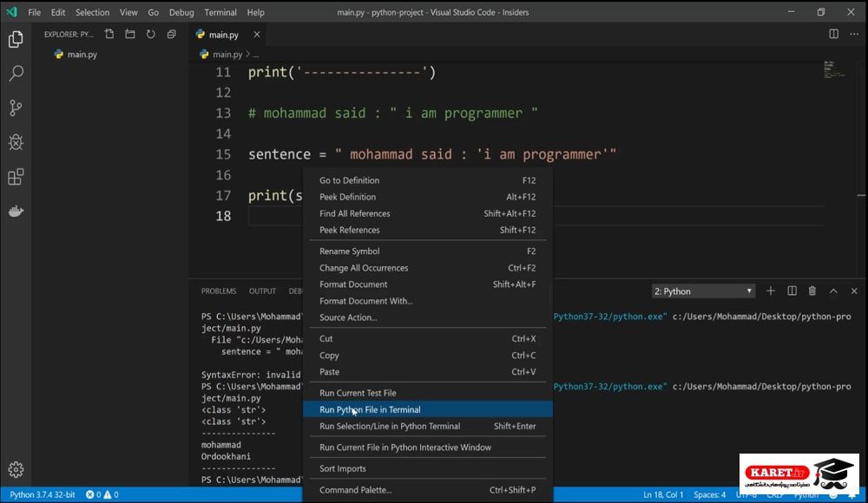Change indentation via Spaces: 4
Viewport: 868px width, 503px height.
click(710, 494)
